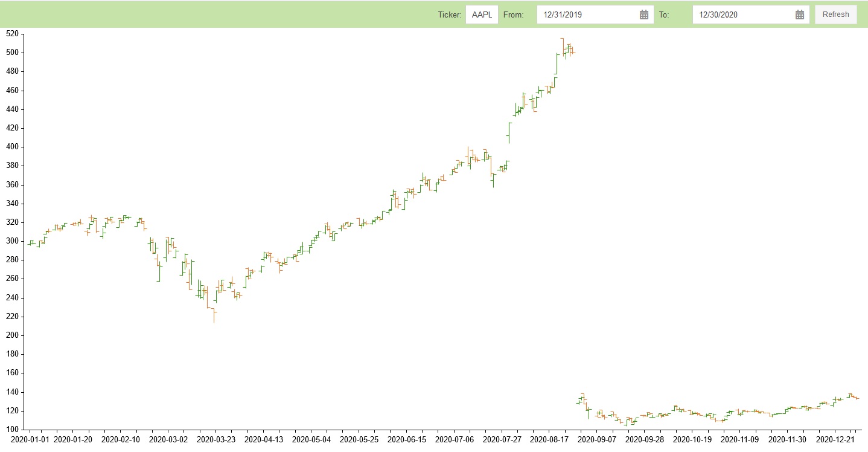Click the x-axis date 2020-07-06

[x=455, y=439]
